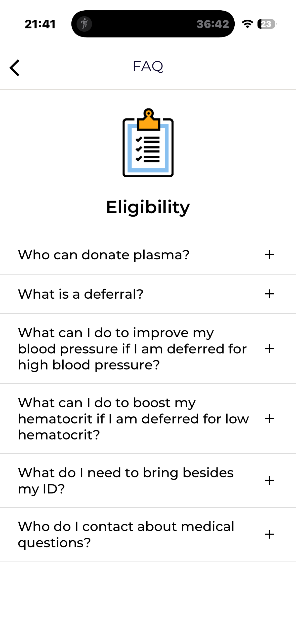The width and height of the screenshot is (296, 644).
Task: Tap the battery indicator icon
Action: (x=267, y=24)
